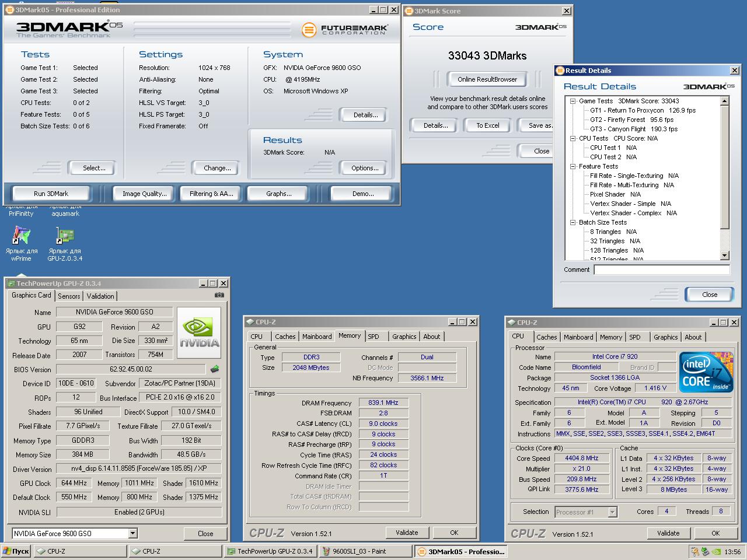This screenshot has width=747, height=560.
Task: Switch to the Sensors tab in GPU-Z
Action: point(69,296)
